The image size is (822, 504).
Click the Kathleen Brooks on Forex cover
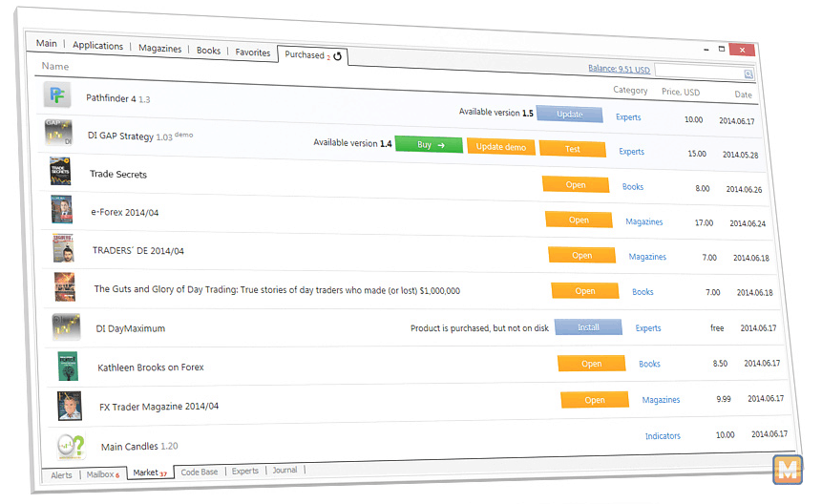tap(68, 366)
